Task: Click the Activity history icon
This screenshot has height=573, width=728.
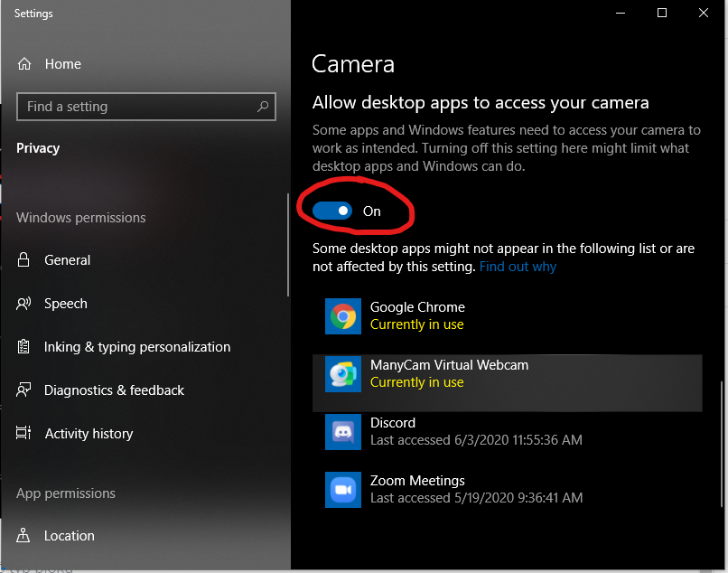Action: [x=23, y=433]
